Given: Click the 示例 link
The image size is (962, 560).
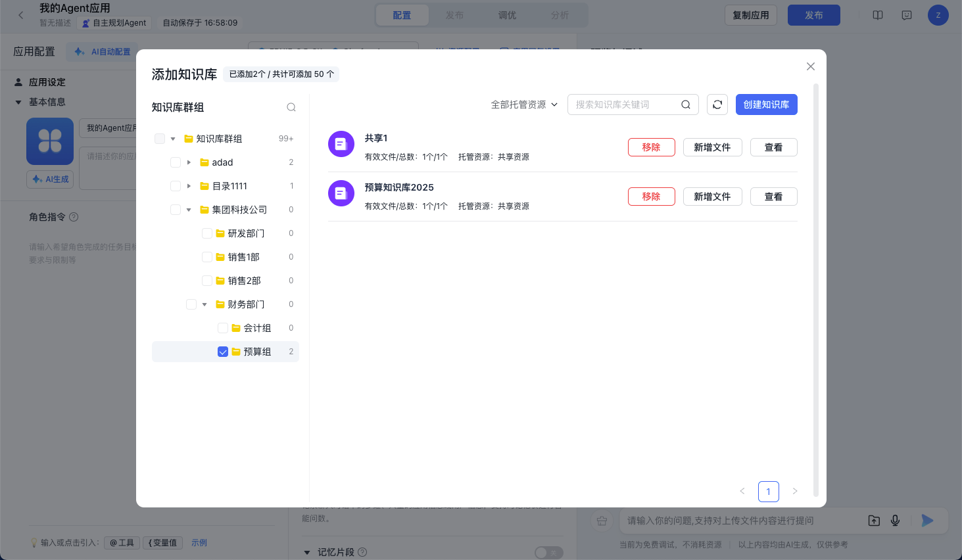Looking at the screenshot, I should [x=199, y=542].
